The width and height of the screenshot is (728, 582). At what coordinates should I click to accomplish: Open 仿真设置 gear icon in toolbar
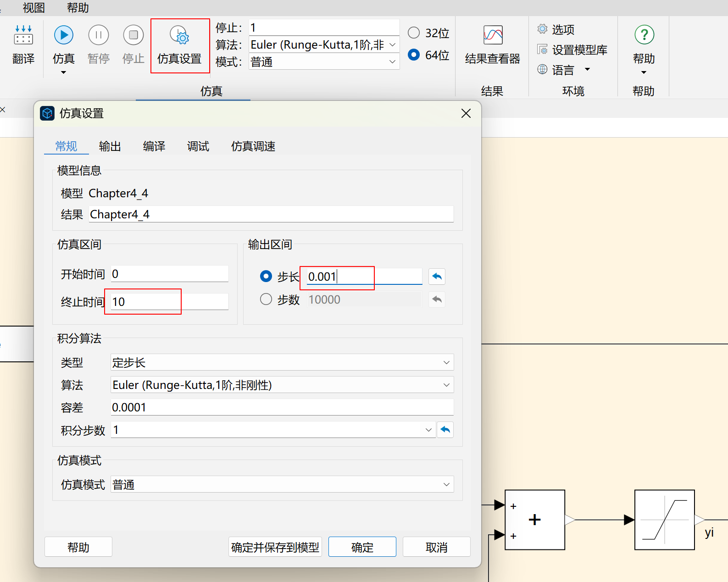[179, 35]
